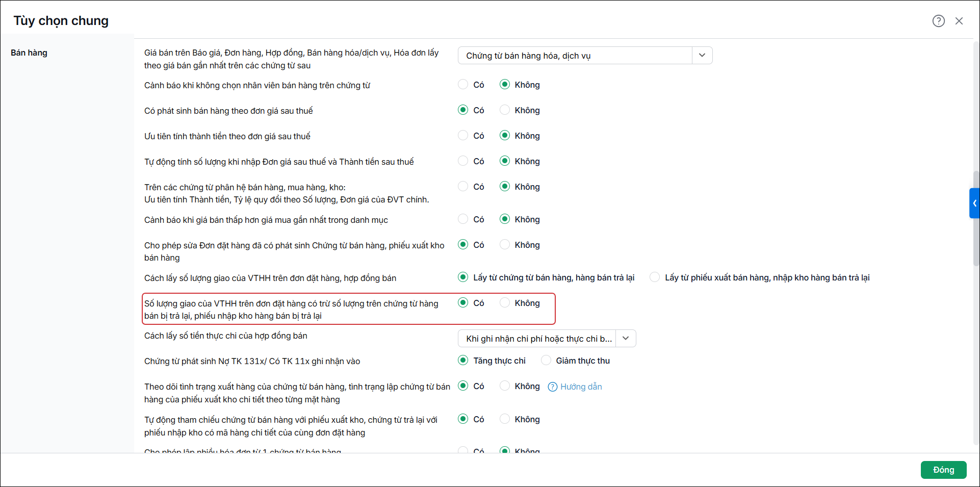Select Không for Tự động tham chiếu chứng từ bán hàng

click(x=505, y=419)
